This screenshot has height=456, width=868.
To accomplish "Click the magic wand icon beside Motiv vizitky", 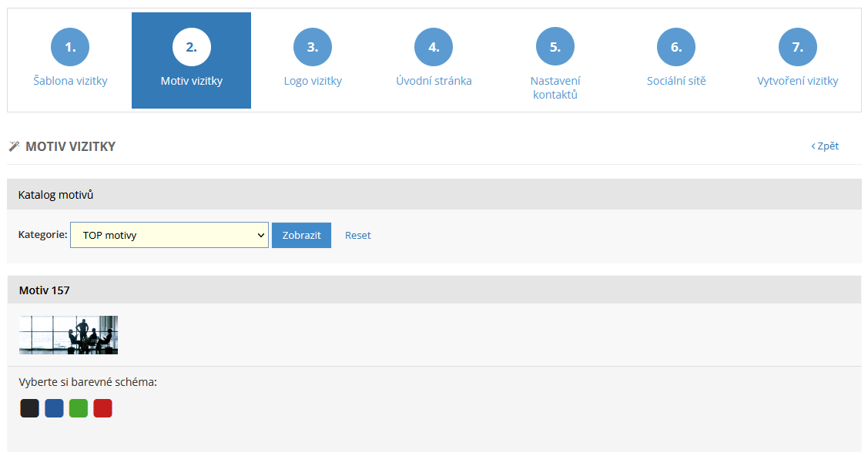I will (x=14, y=146).
